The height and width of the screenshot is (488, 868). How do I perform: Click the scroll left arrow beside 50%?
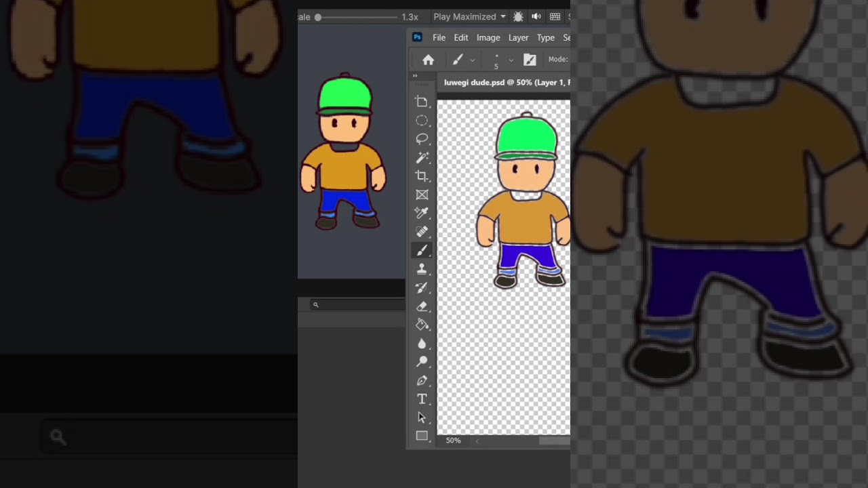[477, 441]
